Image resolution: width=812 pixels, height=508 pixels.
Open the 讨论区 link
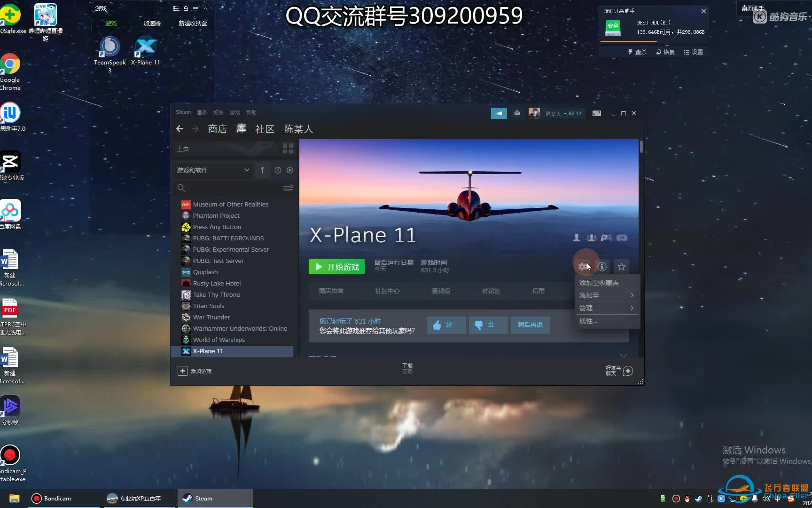click(x=491, y=291)
